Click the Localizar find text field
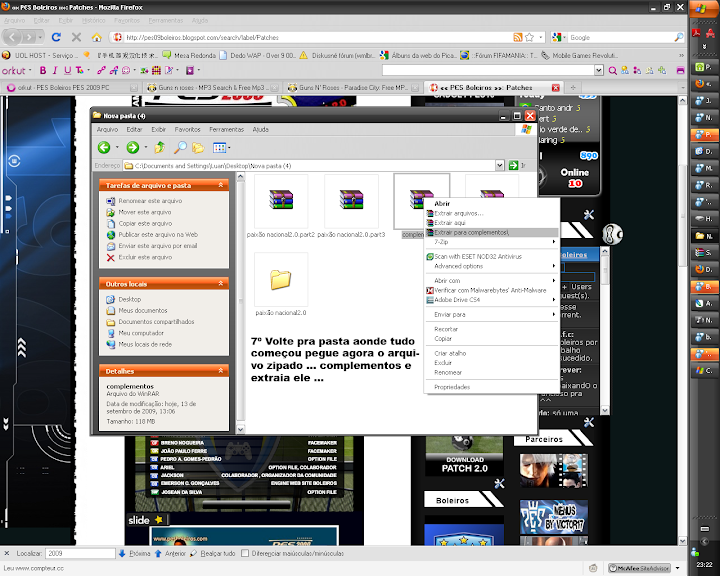 (x=78, y=552)
